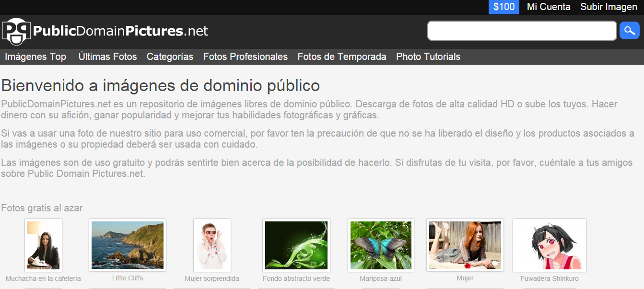The width and height of the screenshot is (644, 289).
Task: Open the Mujer sorprendida image
Action: point(211,245)
